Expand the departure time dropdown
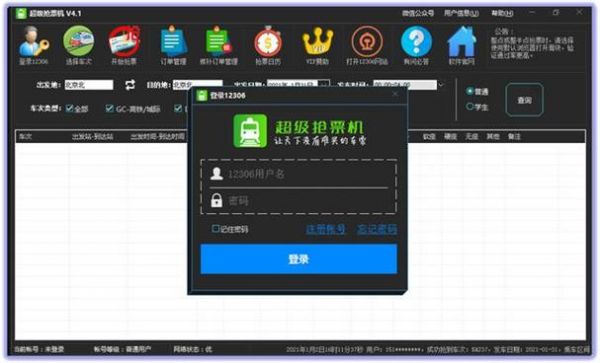The height and width of the screenshot is (363, 600). 441,85
